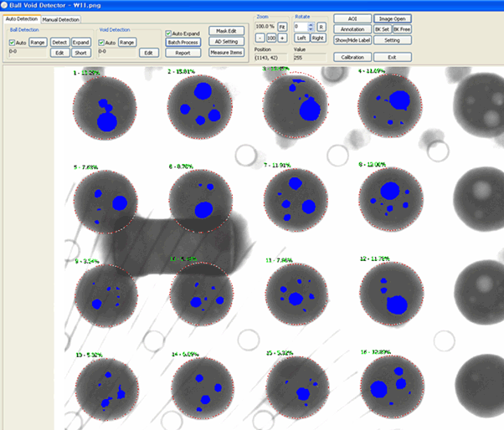
Task: Zoom in with the plus button
Action: (x=282, y=38)
